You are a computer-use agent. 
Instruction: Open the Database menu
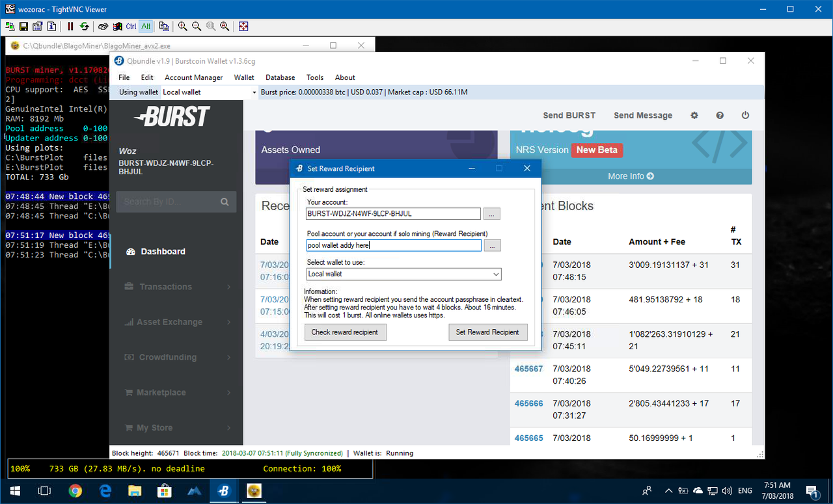tap(280, 77)
